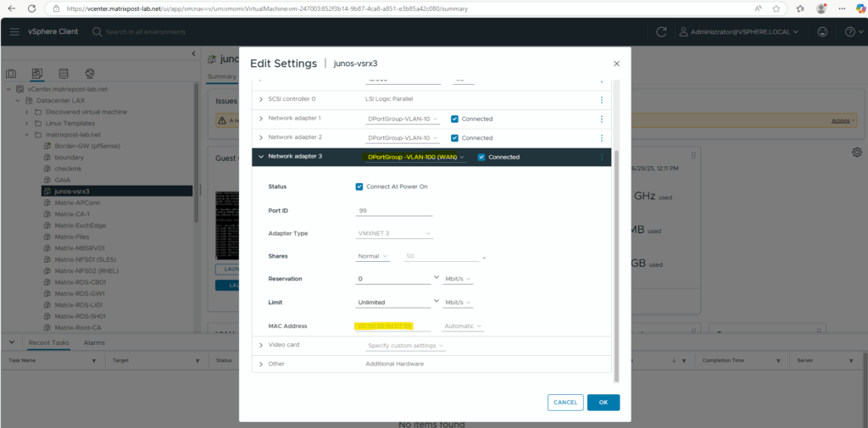Open the Hosts and Clusters inventory icon
The height and width of the screenshot is (428, 868).
point(11,74)
